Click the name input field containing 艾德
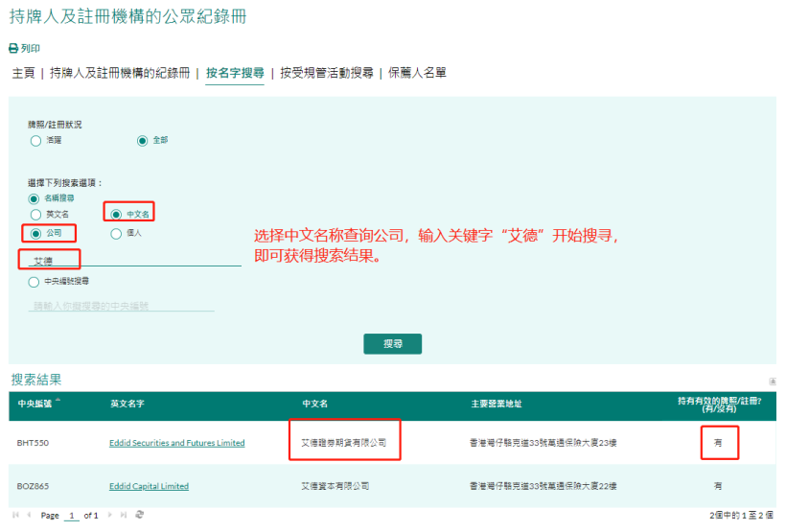 (134, 261)
